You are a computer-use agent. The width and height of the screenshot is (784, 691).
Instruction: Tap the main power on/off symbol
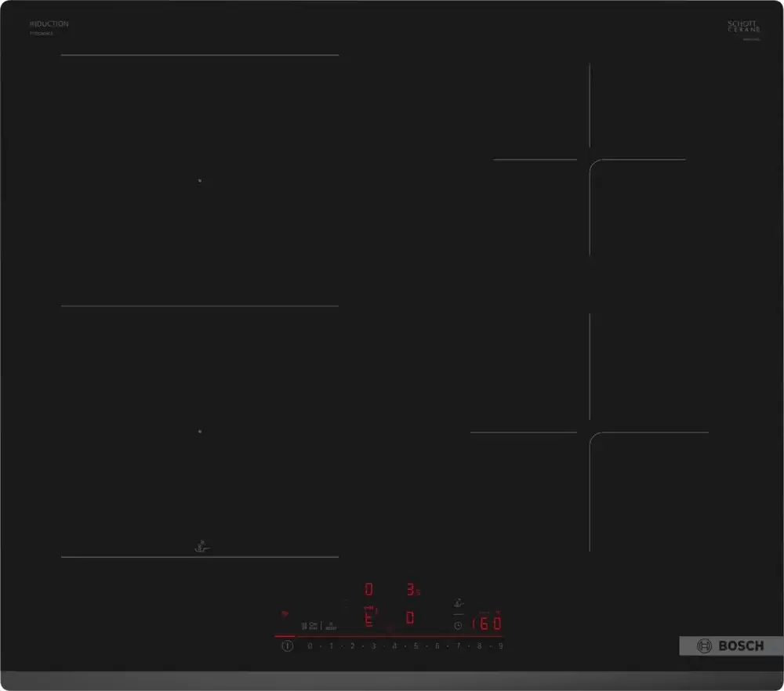[288, 646]
